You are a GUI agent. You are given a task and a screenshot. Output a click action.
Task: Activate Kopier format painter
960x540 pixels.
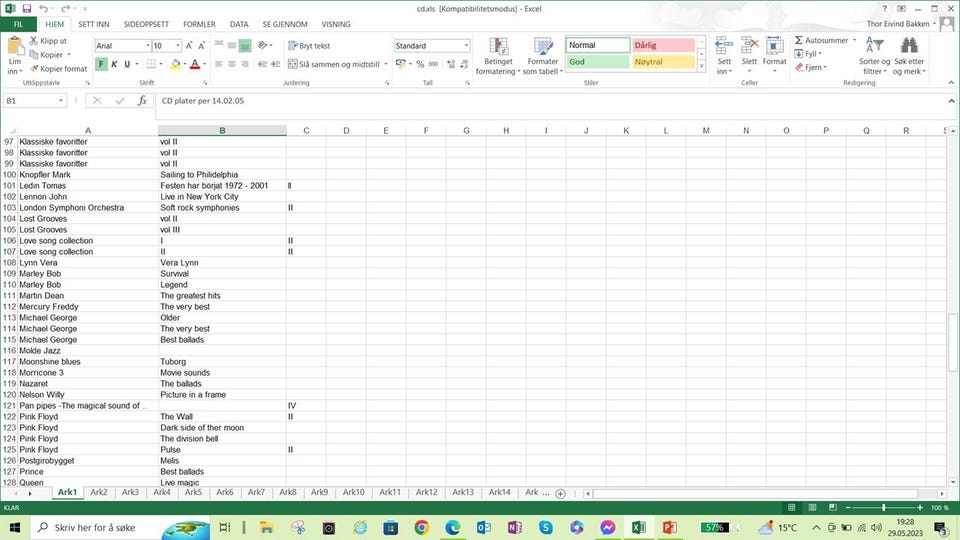pyautogui.click(x=58, y=69)
